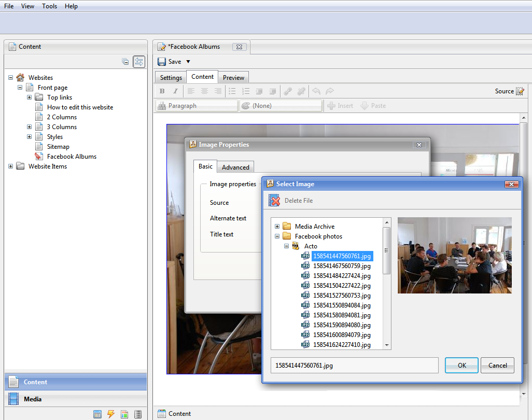532x420 pixels.
Task: Switch to the Preview tab
Action: (233, 76)
